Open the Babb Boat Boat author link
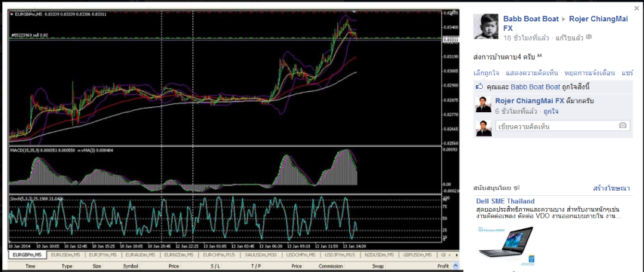Viewport: 644px width, 272px height. click(532, 19)
